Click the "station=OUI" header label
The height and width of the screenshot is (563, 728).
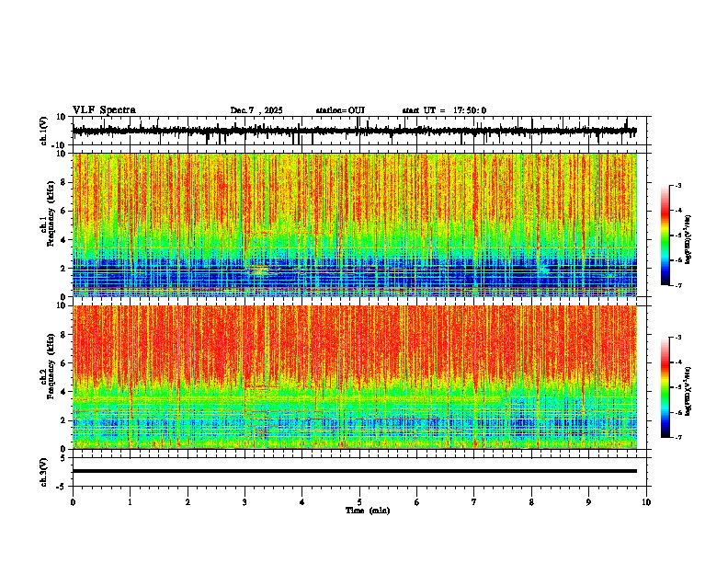[x=340, y=110]
